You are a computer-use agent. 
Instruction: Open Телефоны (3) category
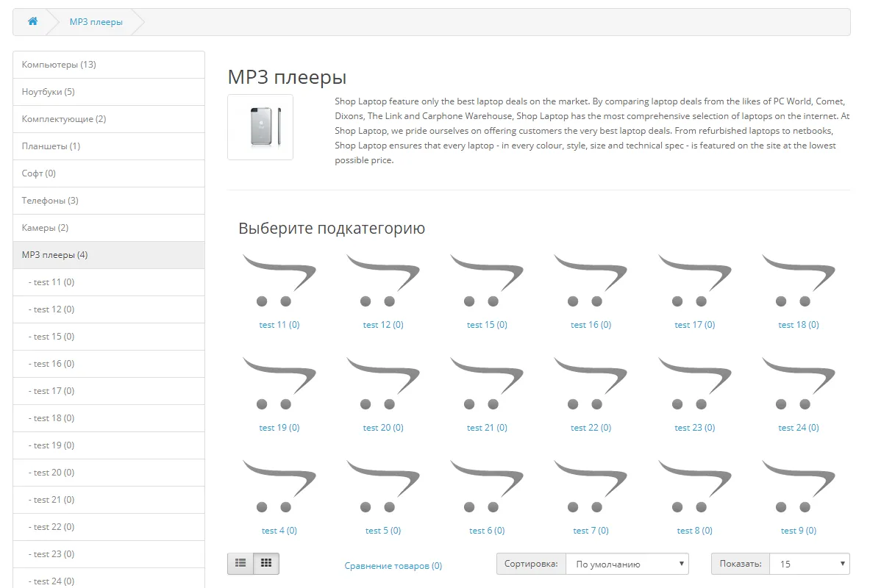tap(109, 200)
